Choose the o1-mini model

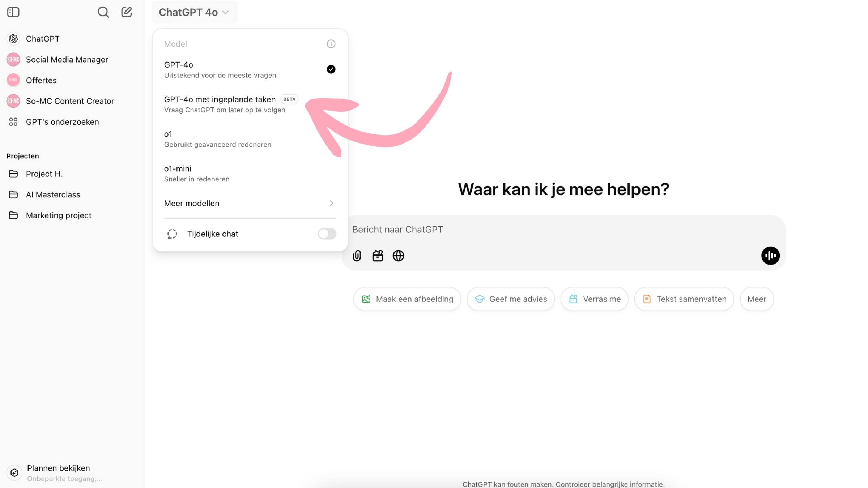point(250,174)
